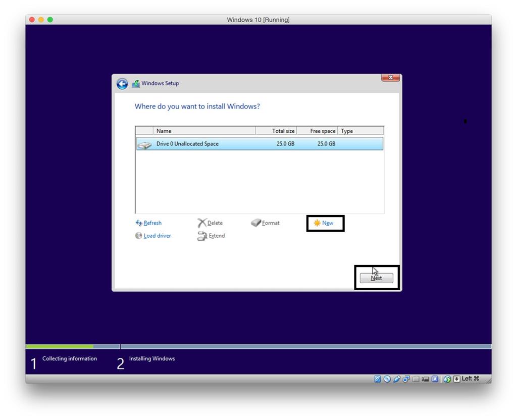Click the New star icon

(x=317, y=223)
